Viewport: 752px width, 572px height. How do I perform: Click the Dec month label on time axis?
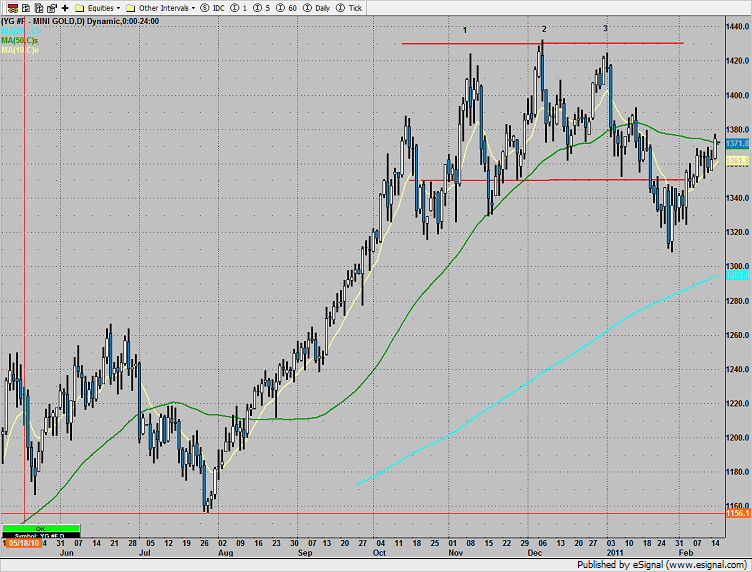(534, 553)
